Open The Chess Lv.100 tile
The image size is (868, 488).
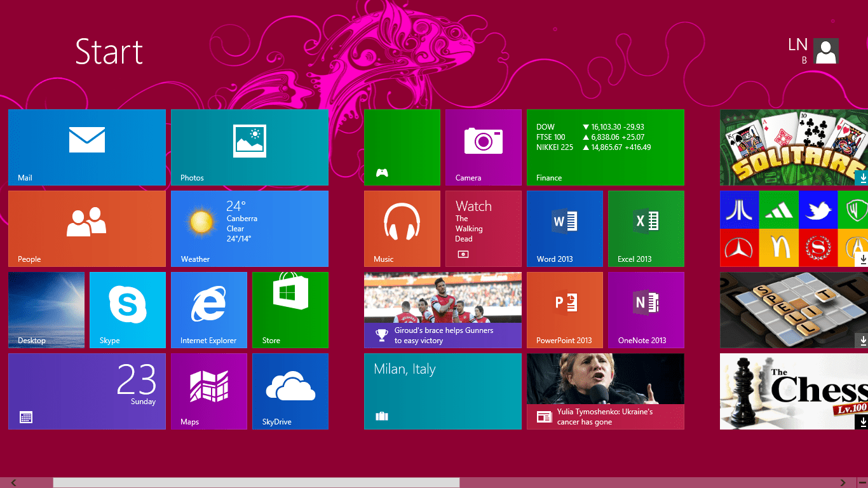point(794,391)
